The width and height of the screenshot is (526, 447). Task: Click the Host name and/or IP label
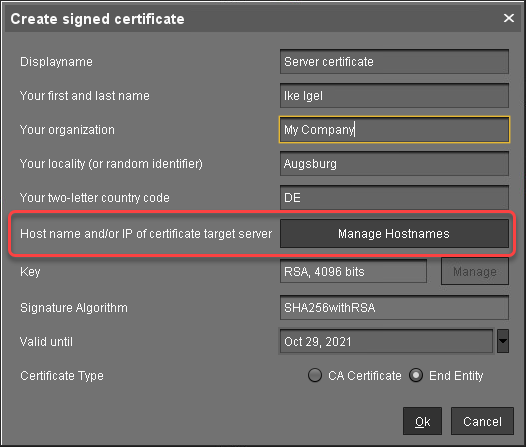coord(146,234)
